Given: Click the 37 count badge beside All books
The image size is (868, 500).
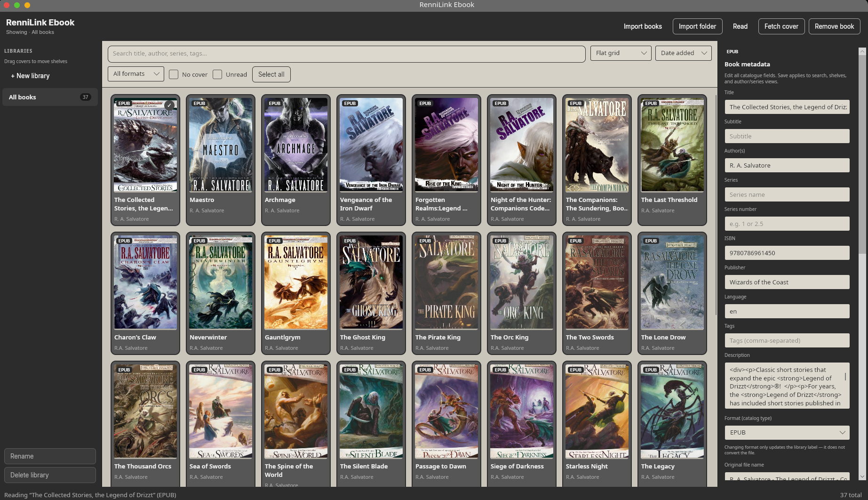Looking at the screenshot, I should tap(85, 97).
